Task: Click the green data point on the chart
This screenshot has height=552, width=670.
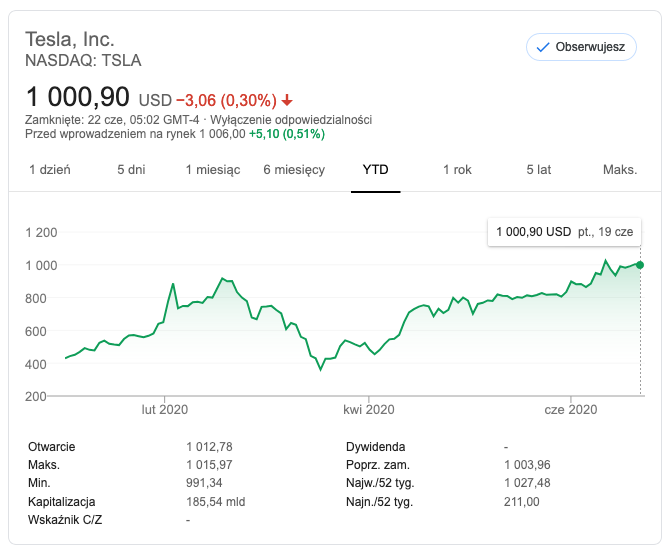Action: tap(640, 265)
